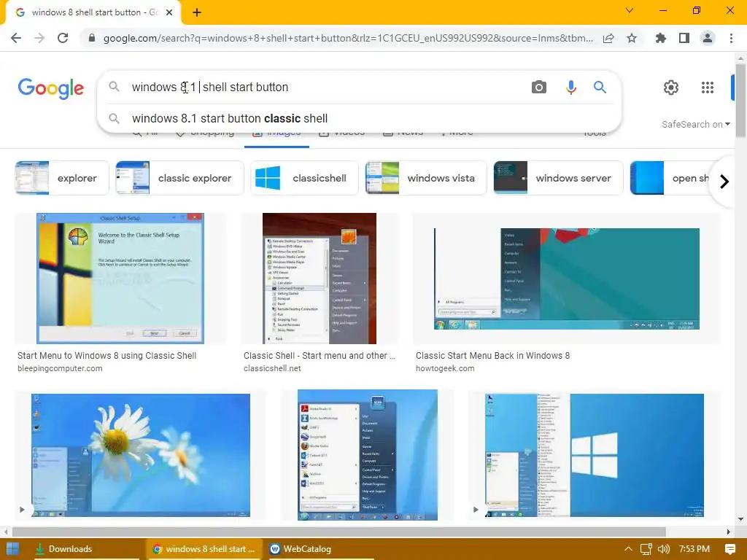Viewport: 747px width, 560px height.
Task: Open Classic Start Menu Back in Windows 8 link
Action: 492,356
